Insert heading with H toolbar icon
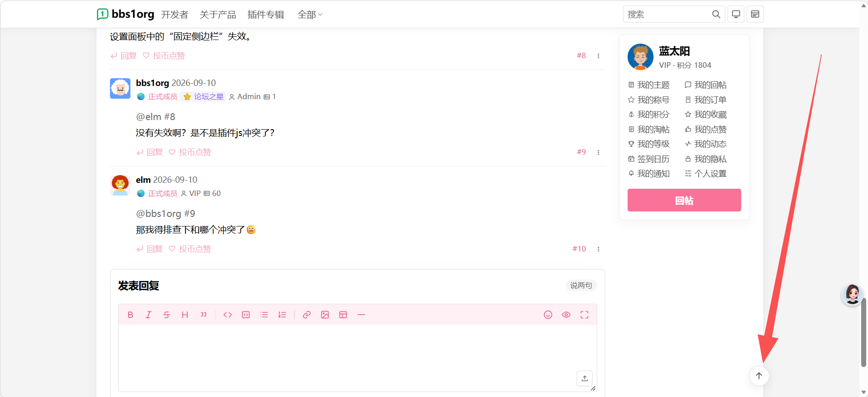868x397 pixels. pos(185,315)
